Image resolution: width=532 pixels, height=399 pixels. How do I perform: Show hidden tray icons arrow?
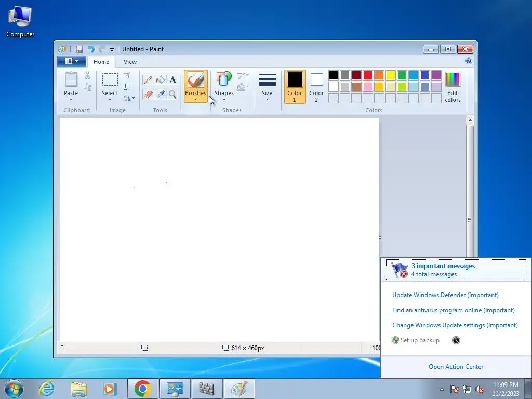pos(442,389)
